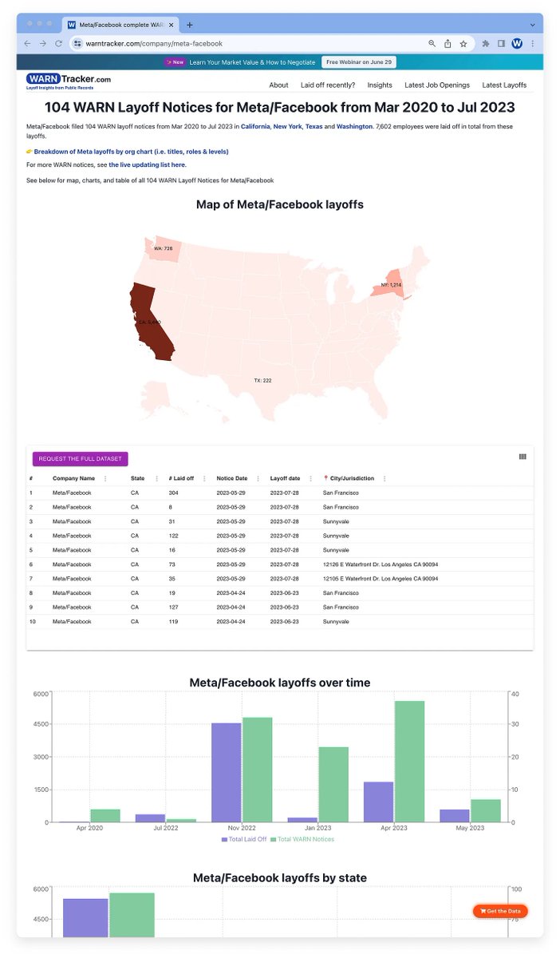Open the State column menu dots
Screen dimensions: 560x958
point(156,478)
